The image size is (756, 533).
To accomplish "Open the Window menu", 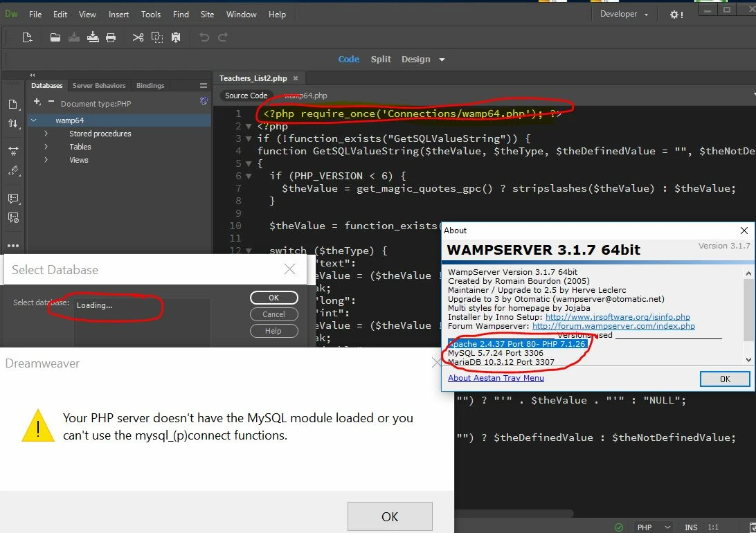I will pos(241,15).
